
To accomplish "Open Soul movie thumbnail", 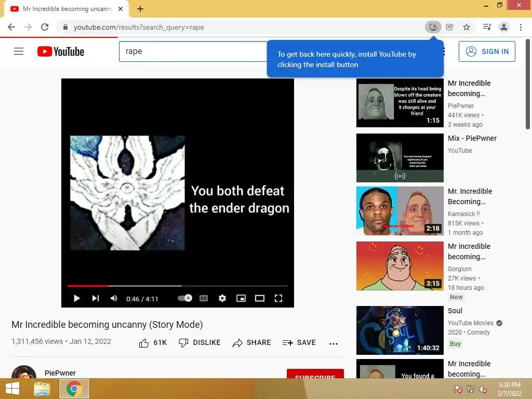I will [x=400, y=330].
